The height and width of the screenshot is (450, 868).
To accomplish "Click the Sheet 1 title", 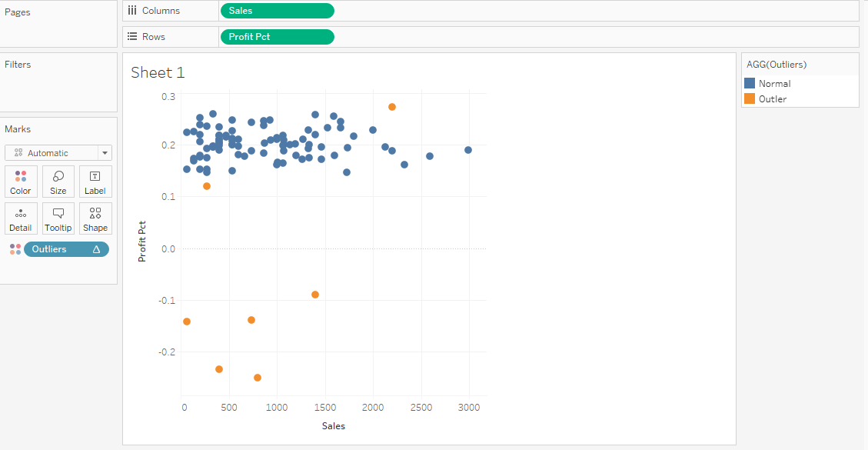I will 158,72.
